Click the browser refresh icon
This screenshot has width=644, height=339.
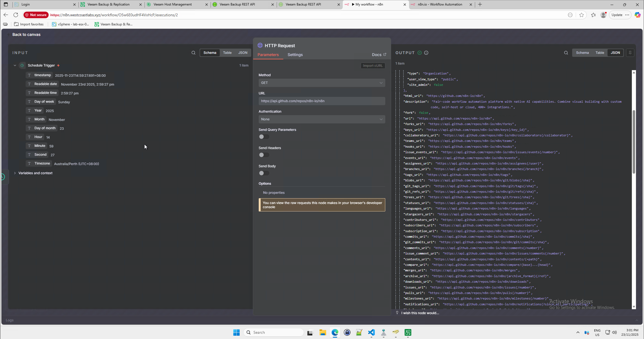click(x=16, y=15)
